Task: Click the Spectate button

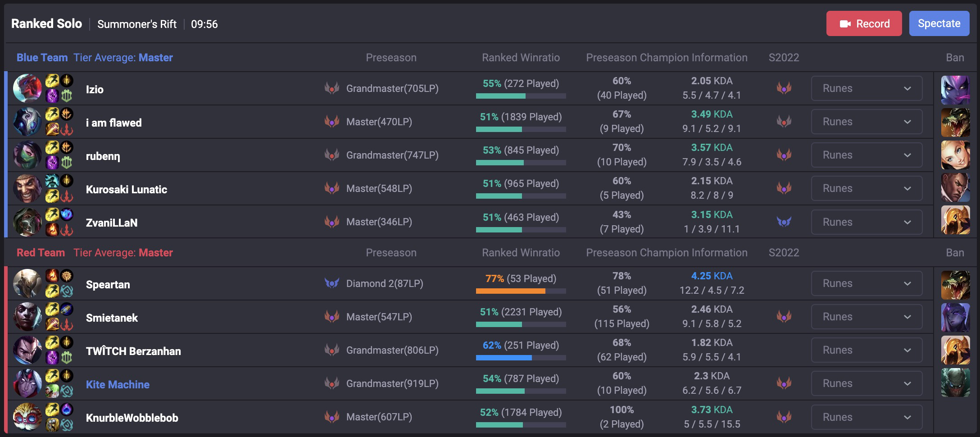Action: [939, 23]
